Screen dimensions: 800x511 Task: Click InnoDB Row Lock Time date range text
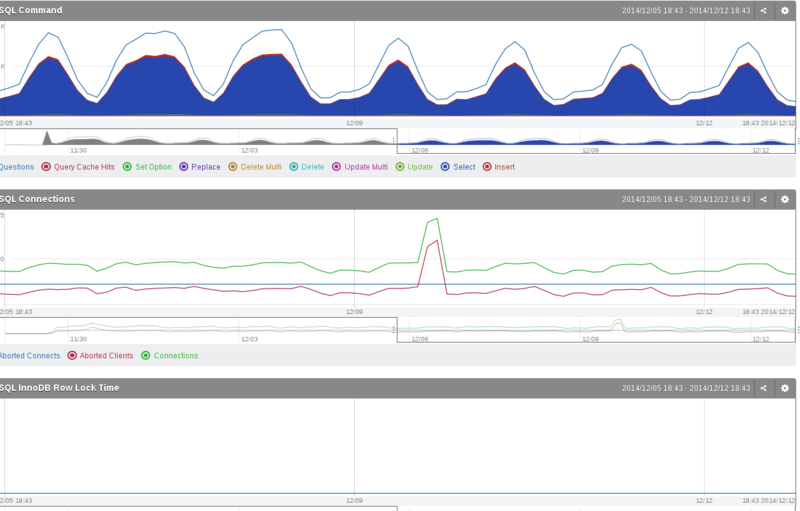point(686,388)
